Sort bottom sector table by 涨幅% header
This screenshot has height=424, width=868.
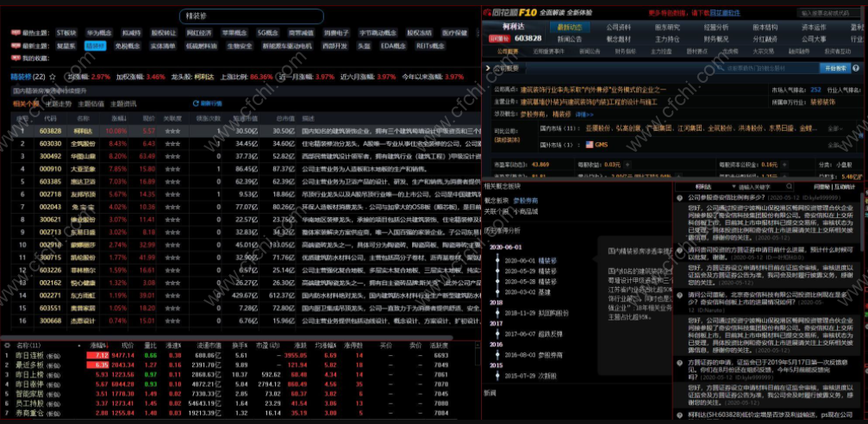100,346
